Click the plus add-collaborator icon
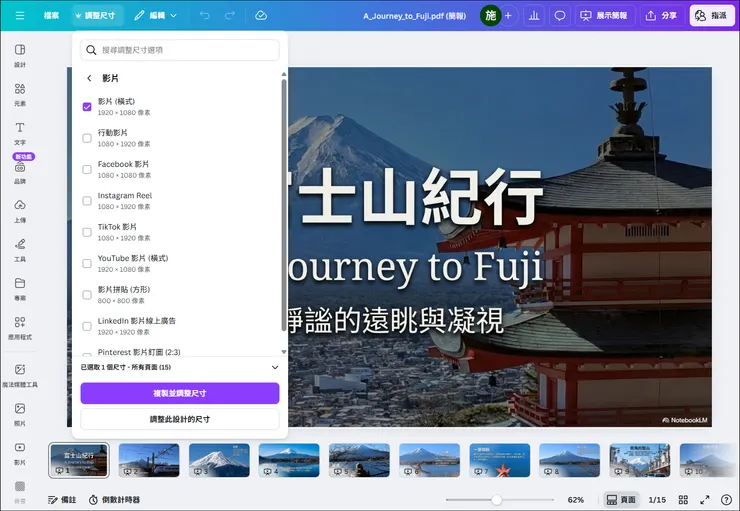Screen dimensions: 740x511 coord(508,16)
